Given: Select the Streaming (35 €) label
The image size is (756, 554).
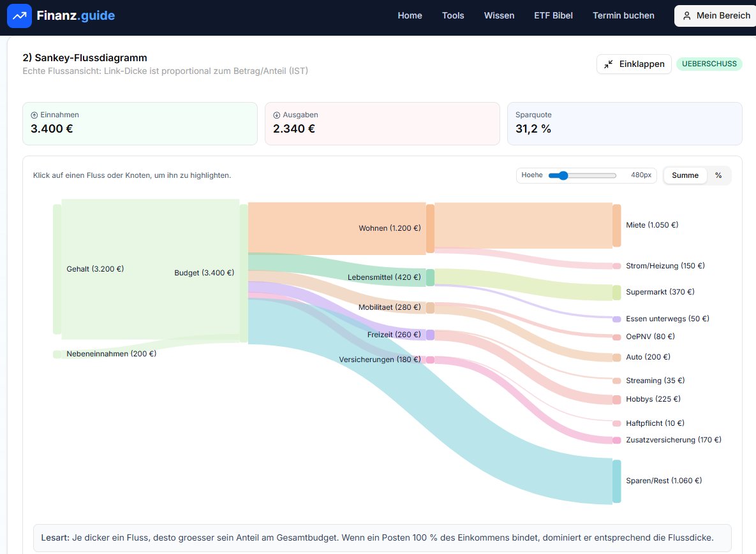Looking at the screenshot, I should (655, 381).
